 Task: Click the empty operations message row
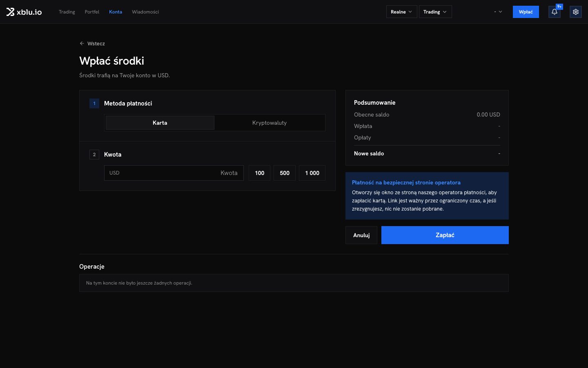click(x=294, y=283)
